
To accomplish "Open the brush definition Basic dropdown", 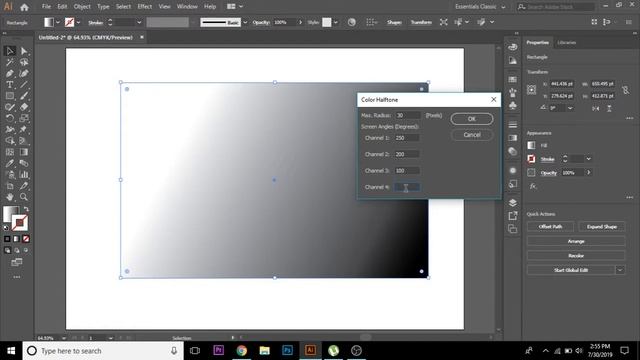I will (245, 22).
